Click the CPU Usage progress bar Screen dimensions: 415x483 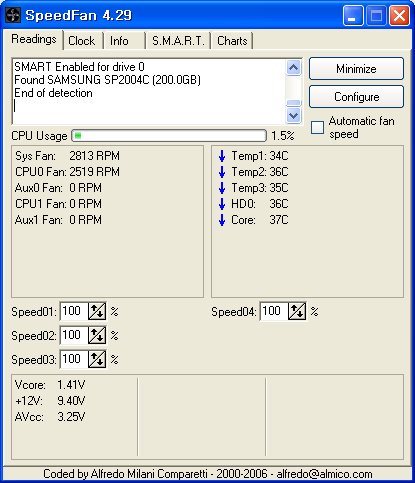169,136
